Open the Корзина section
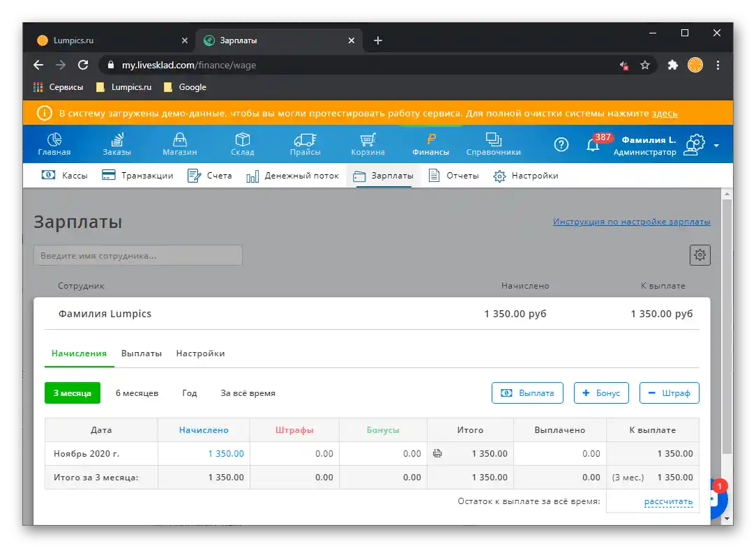 click(x=368, y=144)
